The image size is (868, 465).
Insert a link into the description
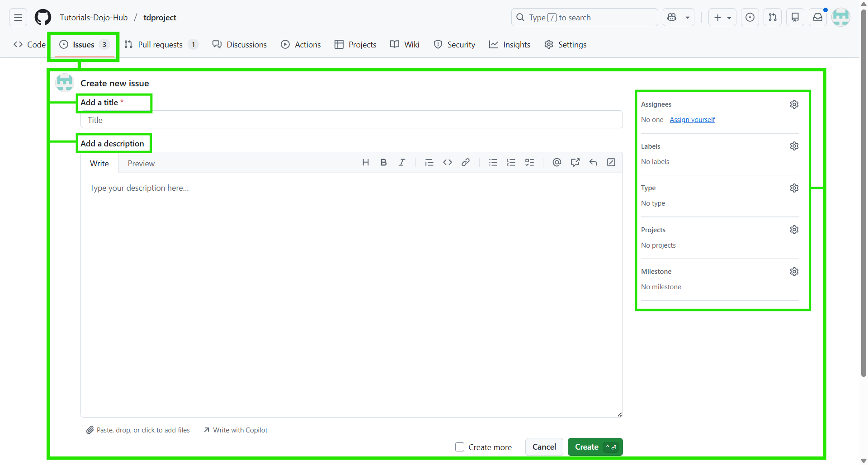466,162
